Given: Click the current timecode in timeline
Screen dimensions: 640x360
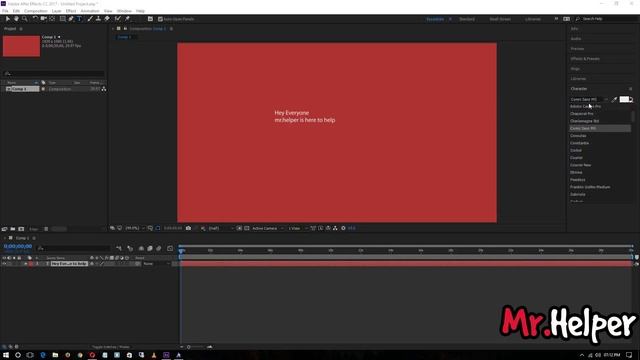Looking at the screenshot, I should (x=18, y=247).
